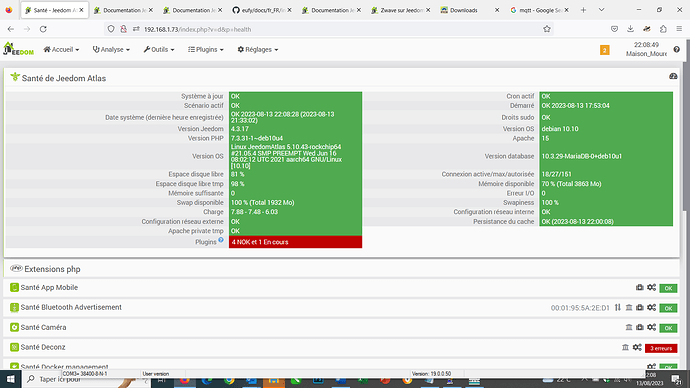690x388 pixels.
Task: Click the 'Mémoire disponible' value 70 %
Action: click(x=571, y=184)
